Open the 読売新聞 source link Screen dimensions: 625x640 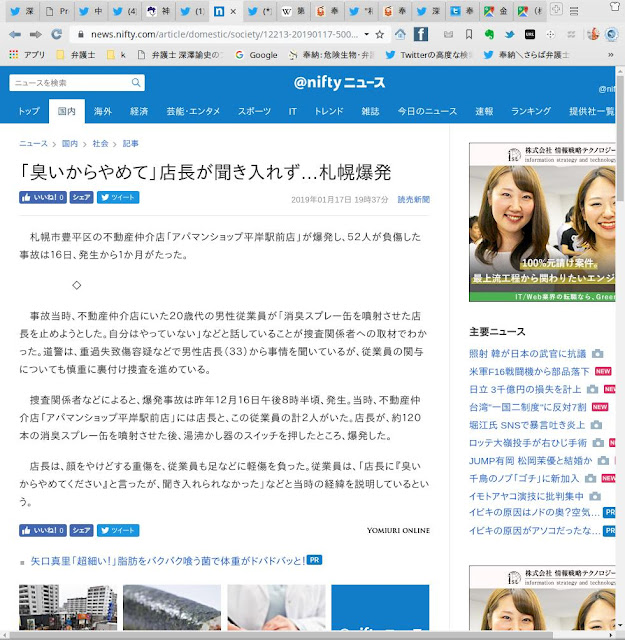tap(414, 200)
